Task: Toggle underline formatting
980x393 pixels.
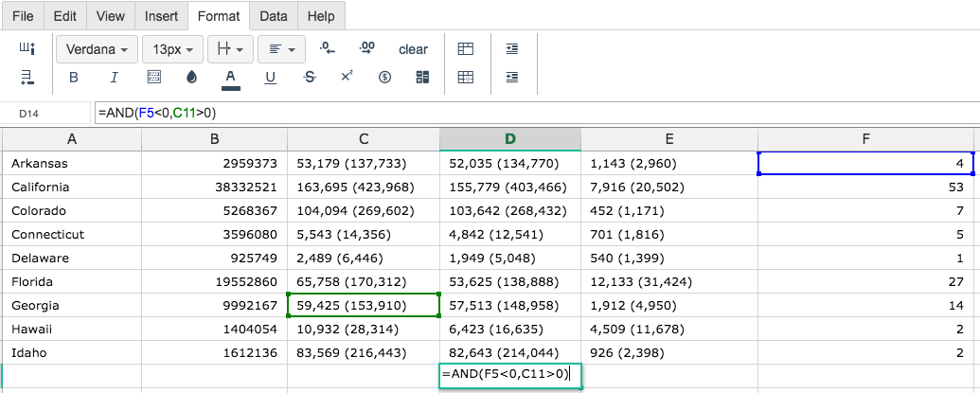Action: click(270, 78)
